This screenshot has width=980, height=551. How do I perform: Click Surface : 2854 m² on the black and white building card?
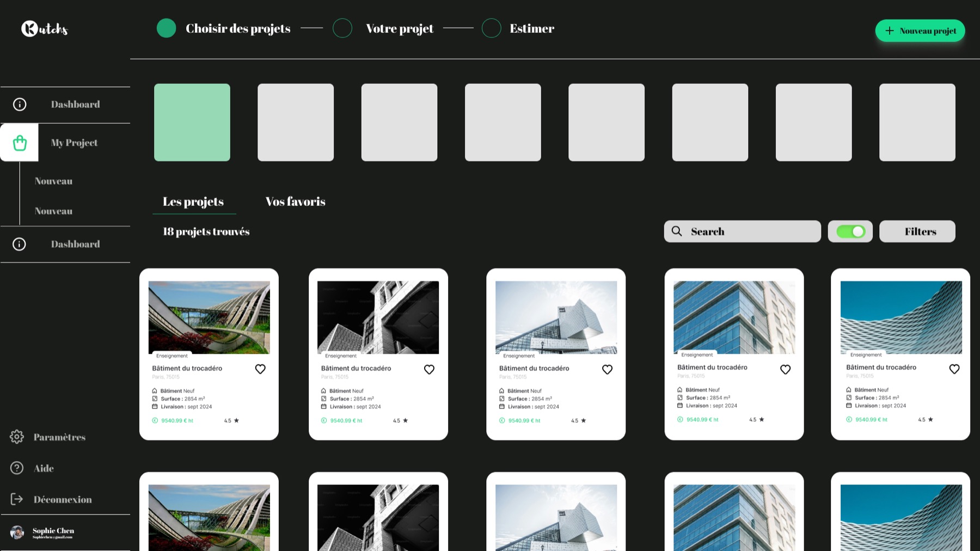pos(352,399)
